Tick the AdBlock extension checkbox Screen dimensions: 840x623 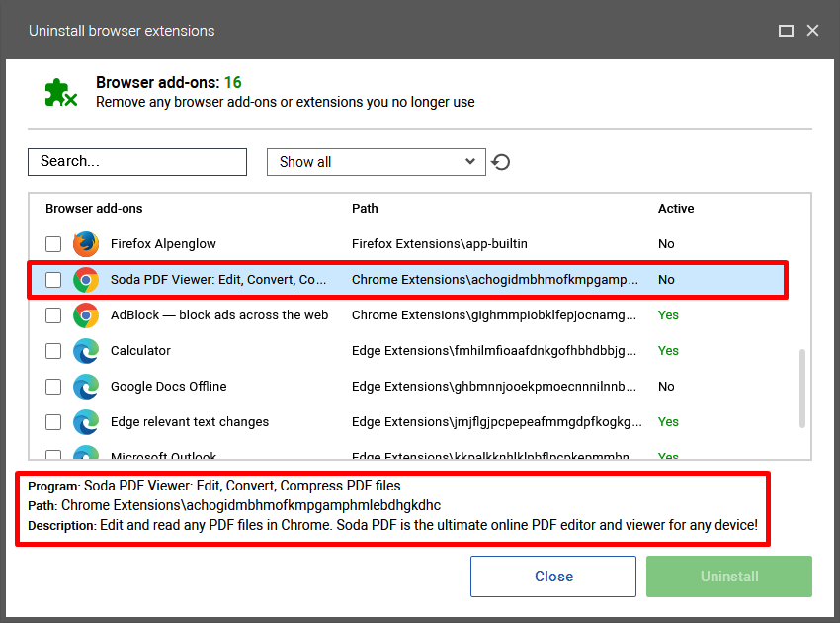pyautogui.click(x=53, y=315)
